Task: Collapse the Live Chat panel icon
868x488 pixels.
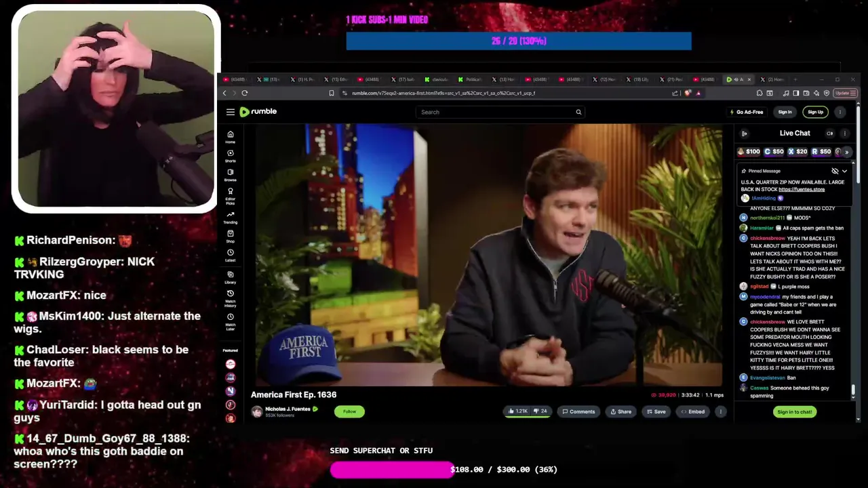Action: 744,134
